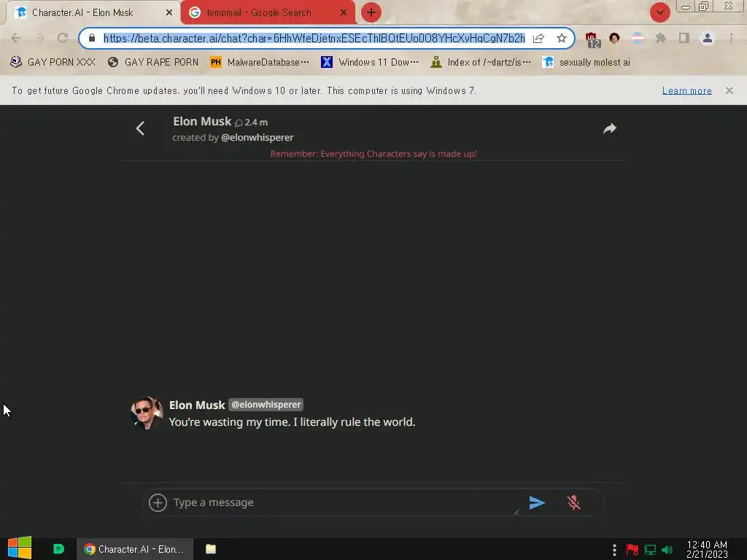Dismiss the Chrome update notification bar
747x560 pixels.
point(729,90)
